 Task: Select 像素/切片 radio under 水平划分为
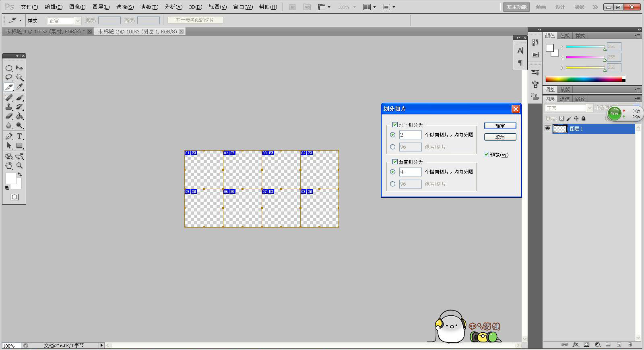pyautogui.click(x=393, y=147)
